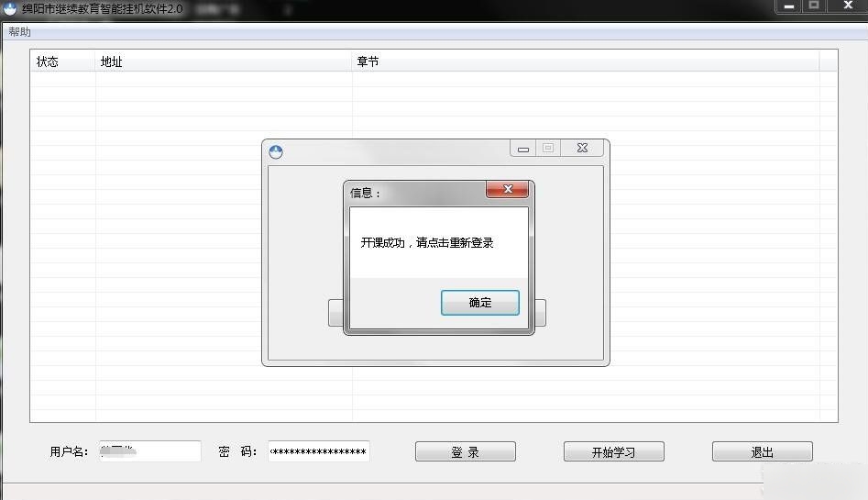
Task: Click the main window title bar app icon
Action: click(x=10, y=7)
